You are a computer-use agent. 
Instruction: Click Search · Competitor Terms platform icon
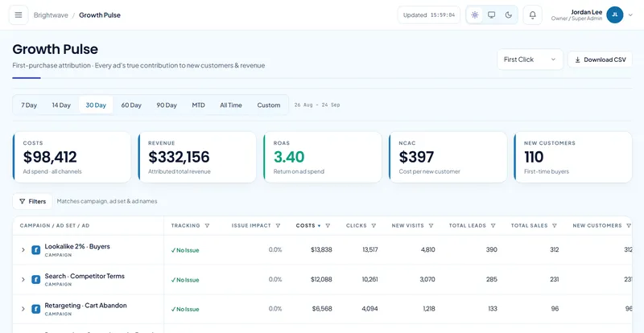click(36, 279)
